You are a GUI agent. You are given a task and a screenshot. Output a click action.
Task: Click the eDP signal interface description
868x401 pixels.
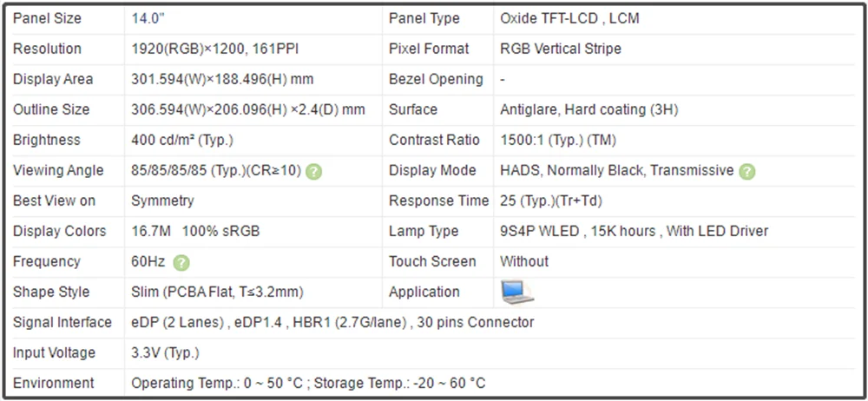point(332,322)
